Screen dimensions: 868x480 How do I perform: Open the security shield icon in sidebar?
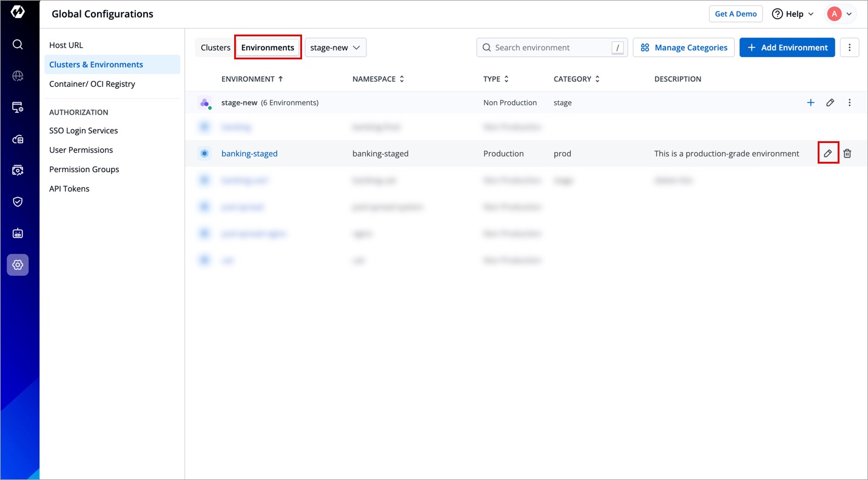[18, 202]
